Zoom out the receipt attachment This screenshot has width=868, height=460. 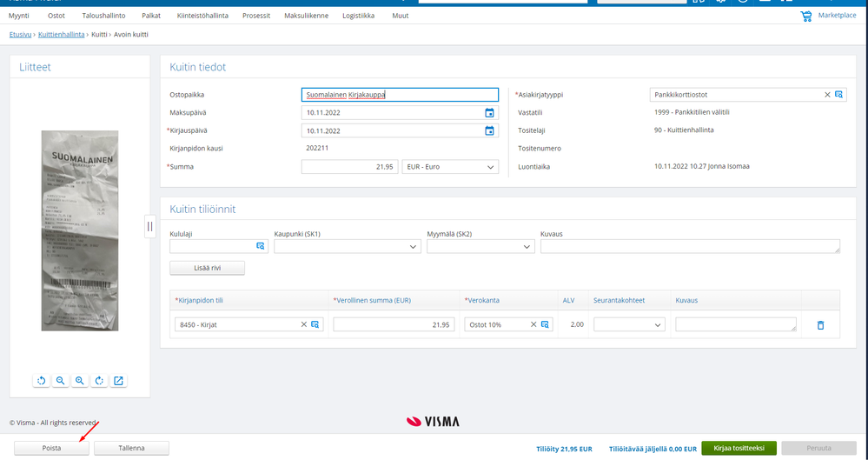60,381
